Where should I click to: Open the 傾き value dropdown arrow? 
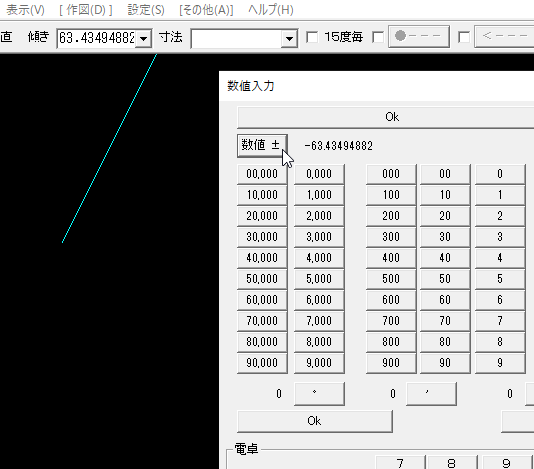pos(143,38)
